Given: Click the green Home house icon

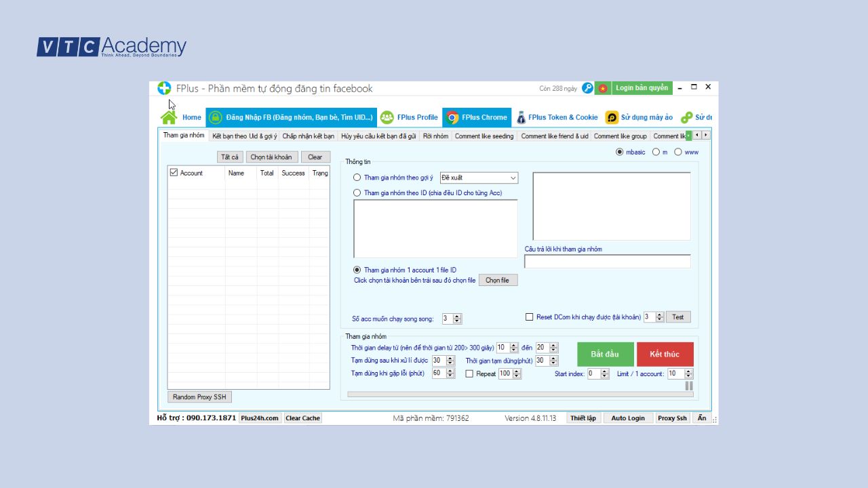Looking at the screenshot, I should tap(169, 117).
